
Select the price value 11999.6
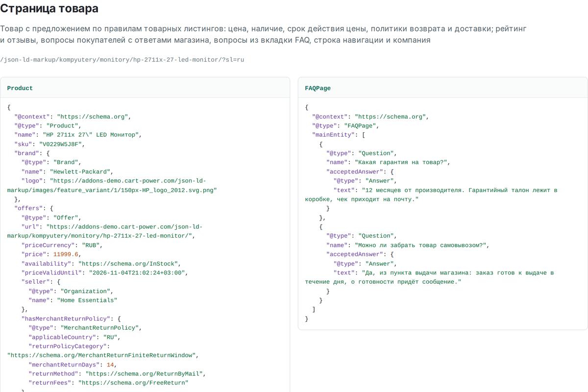tap(66, 254)
